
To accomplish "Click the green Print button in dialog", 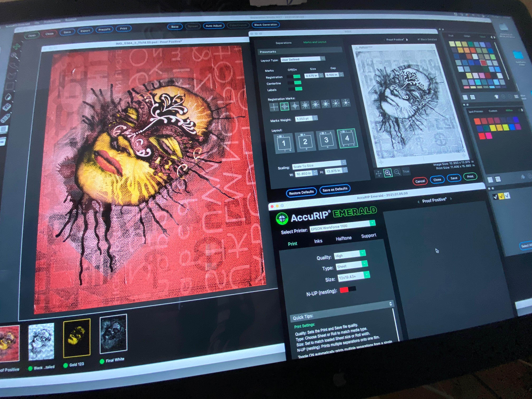I will tap(470, 177).
